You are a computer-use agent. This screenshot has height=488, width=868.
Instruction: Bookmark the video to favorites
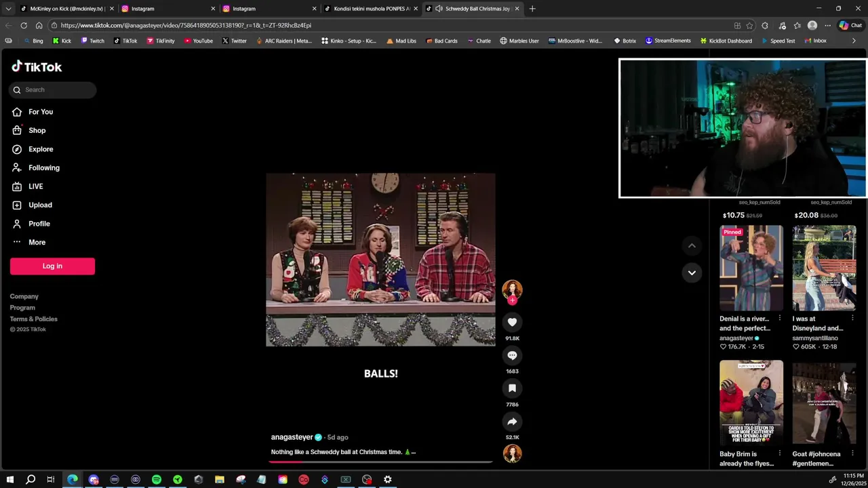pyautogui.click(x=512, y=388)
